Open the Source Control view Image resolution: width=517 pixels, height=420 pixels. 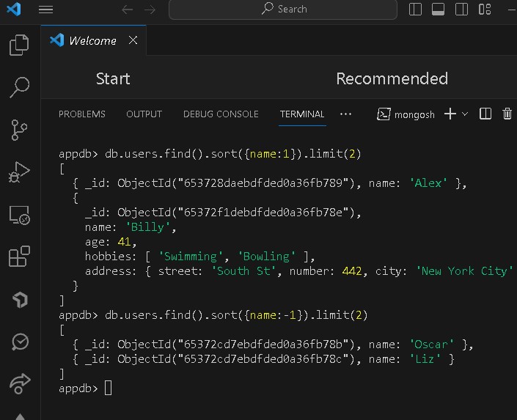pos(19,130)
